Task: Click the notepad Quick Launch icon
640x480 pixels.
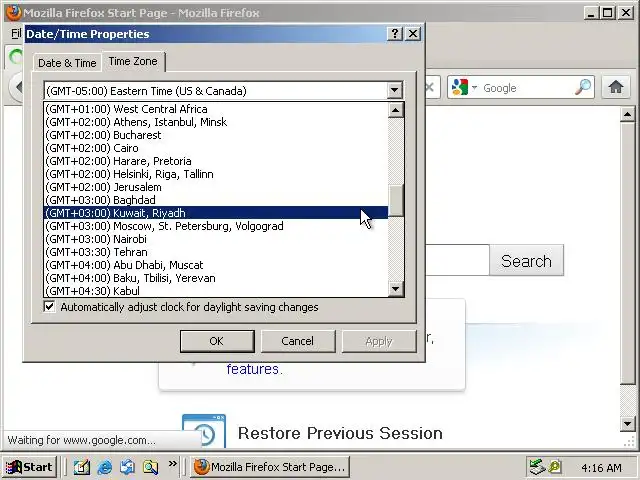Action: pyautogui.click(x=82, y=467)
